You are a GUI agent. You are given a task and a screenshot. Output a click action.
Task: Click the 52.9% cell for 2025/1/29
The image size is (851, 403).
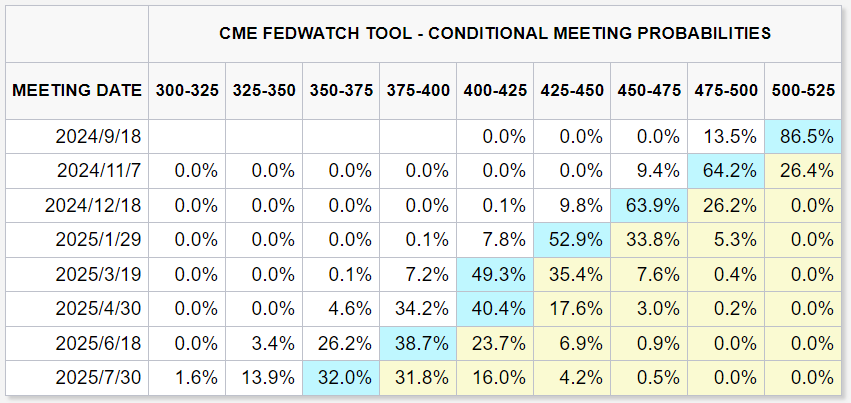point(573,240)
